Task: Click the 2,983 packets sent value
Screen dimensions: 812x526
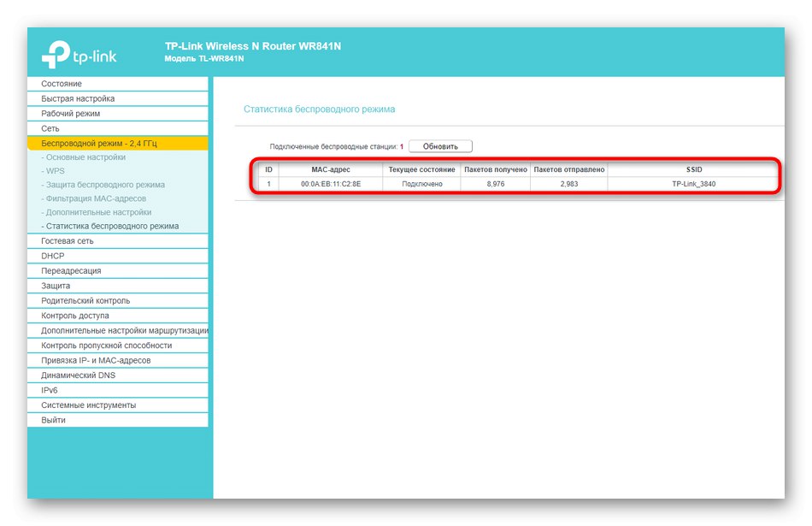Action: pos(569,184)
